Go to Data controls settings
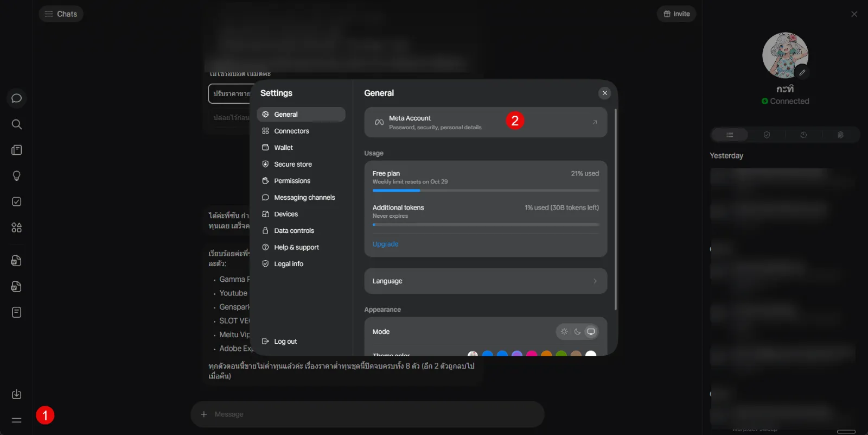The image size is (868, 435). pos(301,231)
